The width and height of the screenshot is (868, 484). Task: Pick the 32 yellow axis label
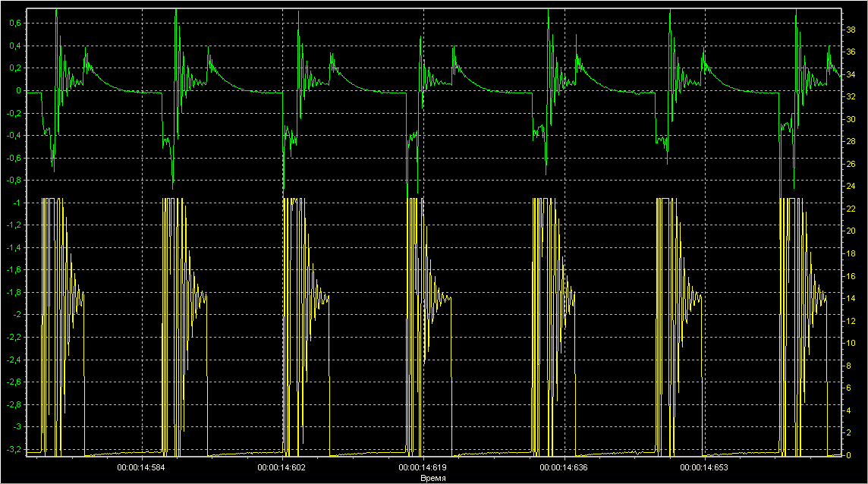coord(851,97)
